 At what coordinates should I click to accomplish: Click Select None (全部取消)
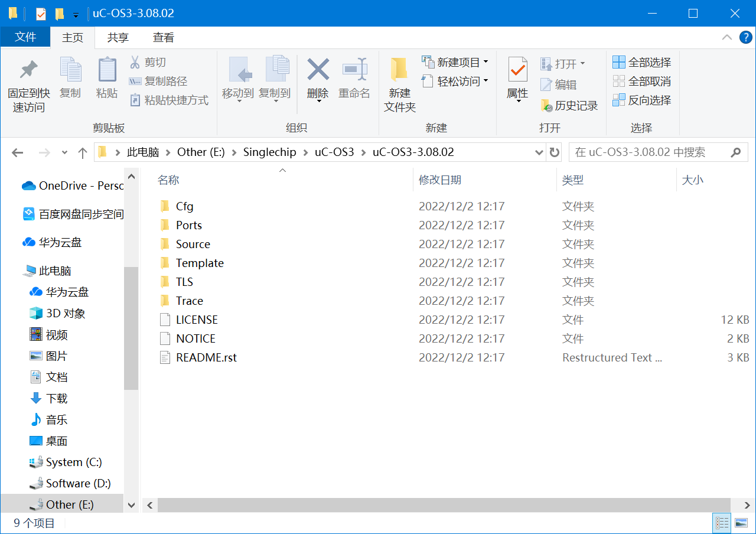coord(642,81)
